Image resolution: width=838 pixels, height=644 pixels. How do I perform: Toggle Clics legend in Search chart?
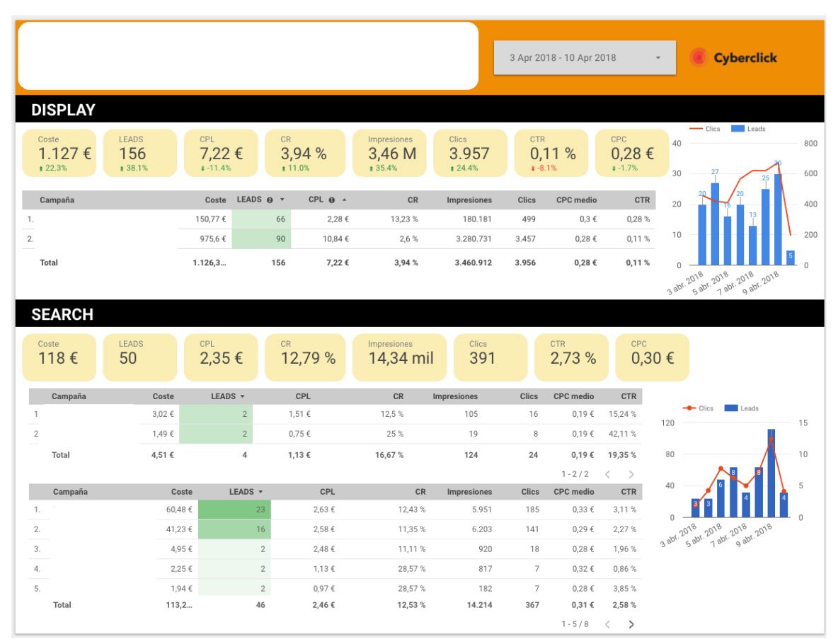click(x=698, y=408)
